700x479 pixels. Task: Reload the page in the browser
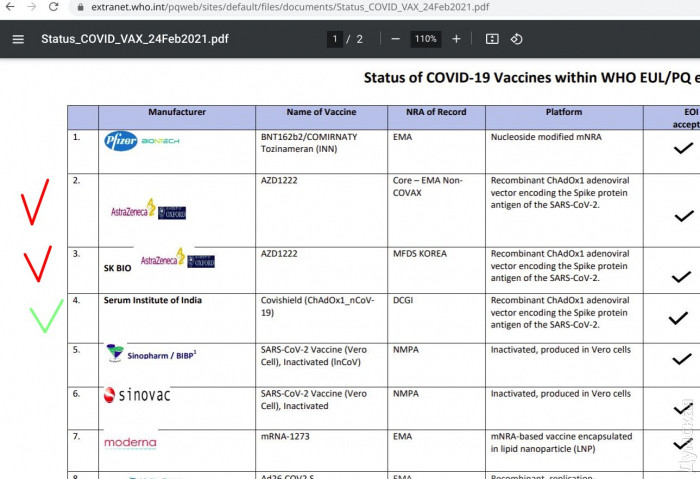coord(53,7)
